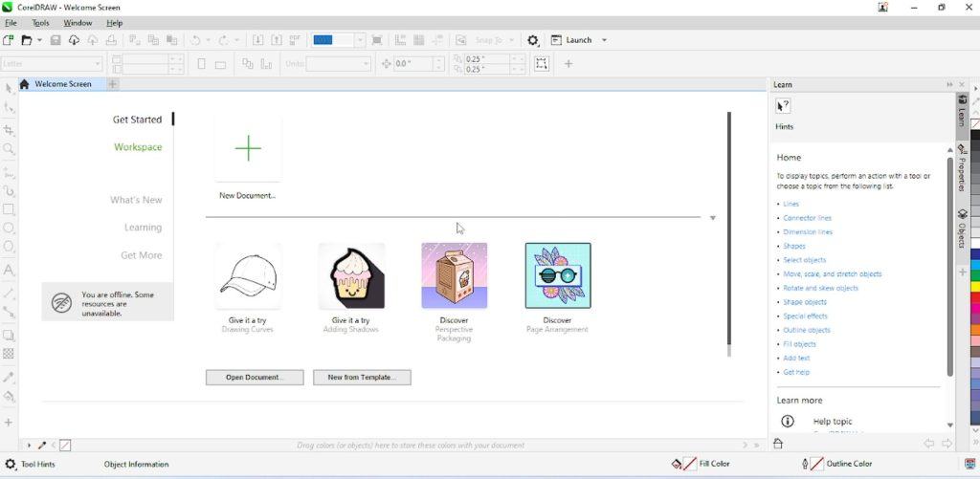This screenshot has height=479, width=980.
Task: Click the info icon beside Help topic
Action: click(788, 421)
